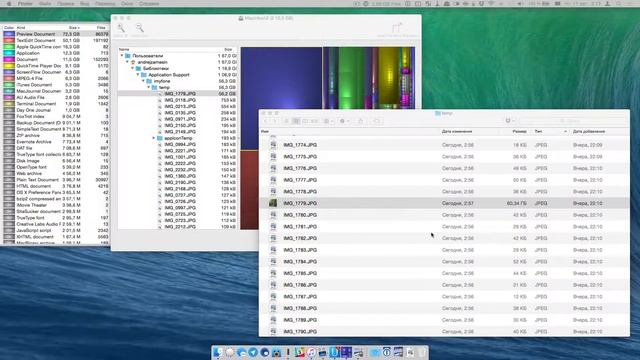Image resolution: width=640 pixels, height=360 pixels.
Task: Click the edit tags button in Finder toolbar
Action: pyautogui.click(x=376, y=121)
